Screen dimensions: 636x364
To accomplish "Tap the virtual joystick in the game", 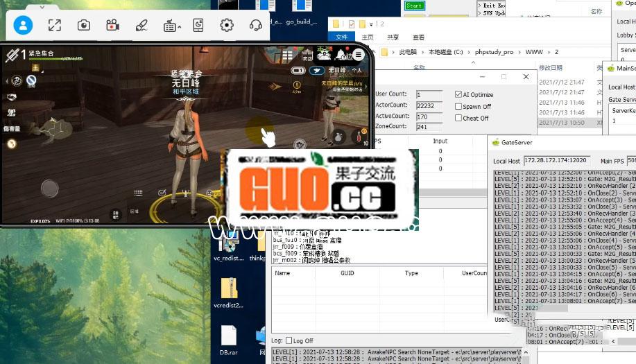I will (49, 189).
